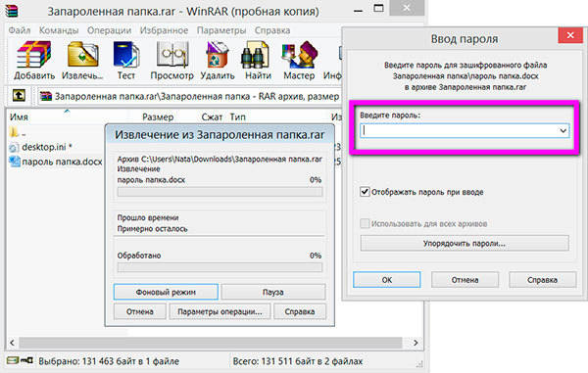Click status text Всего: 131 511 байт

tap(298, 361)
